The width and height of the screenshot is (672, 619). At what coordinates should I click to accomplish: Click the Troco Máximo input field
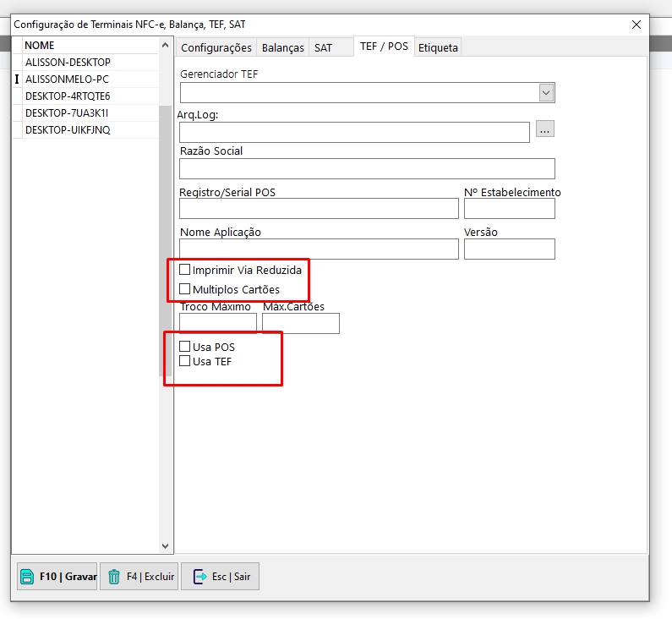pos(218,323)
